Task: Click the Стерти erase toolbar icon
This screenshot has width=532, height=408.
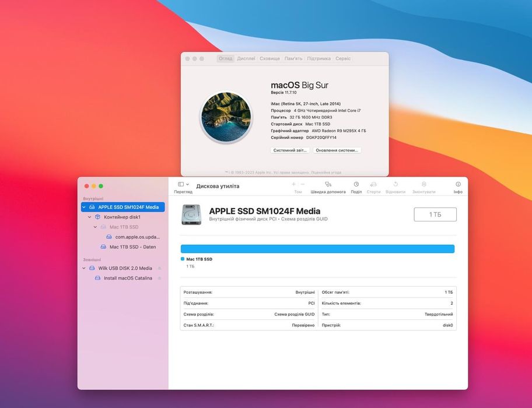Action: [373, 184]
